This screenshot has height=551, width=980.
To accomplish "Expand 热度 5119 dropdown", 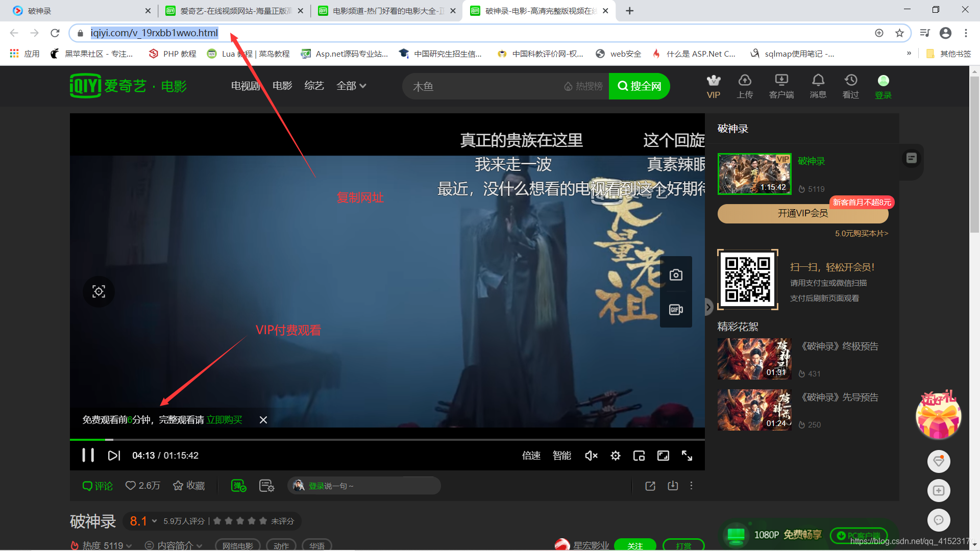I will point(102,545).
